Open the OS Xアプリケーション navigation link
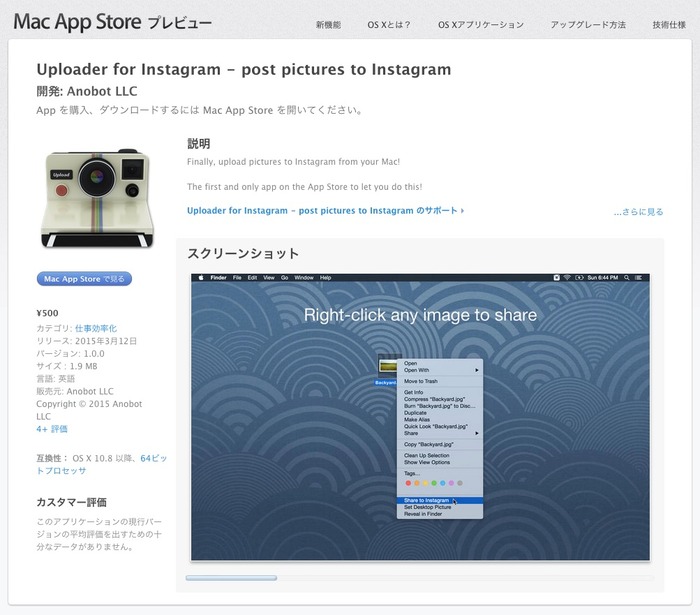 (x=480, y=25)
